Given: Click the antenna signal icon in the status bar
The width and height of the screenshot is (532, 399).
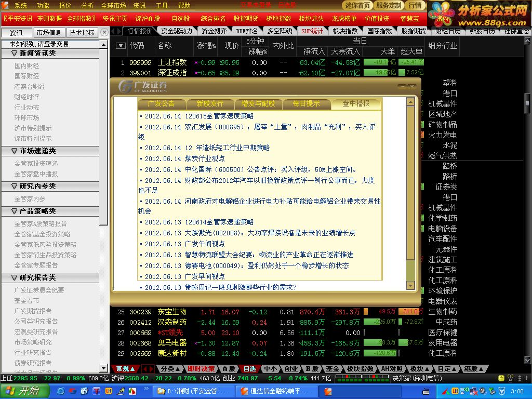Looking at the screenshot, I should point(510,378).
